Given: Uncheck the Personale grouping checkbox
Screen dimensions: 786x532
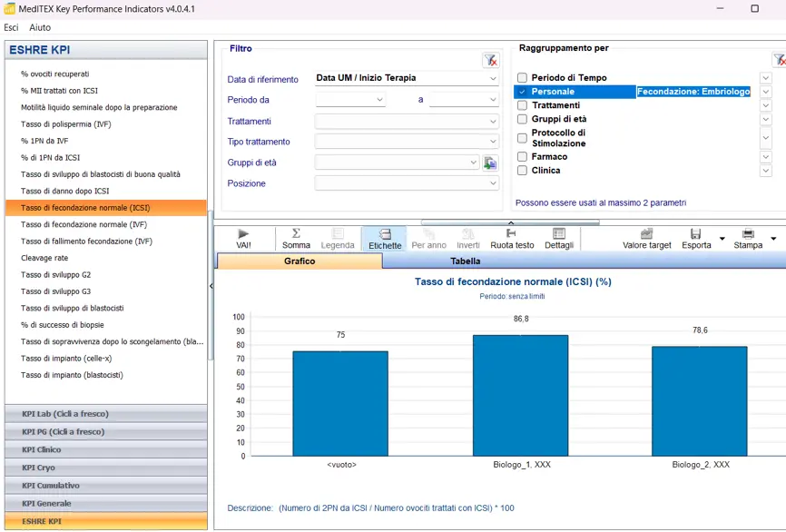Looking at the screenshot, I should (x=522, y=92).
